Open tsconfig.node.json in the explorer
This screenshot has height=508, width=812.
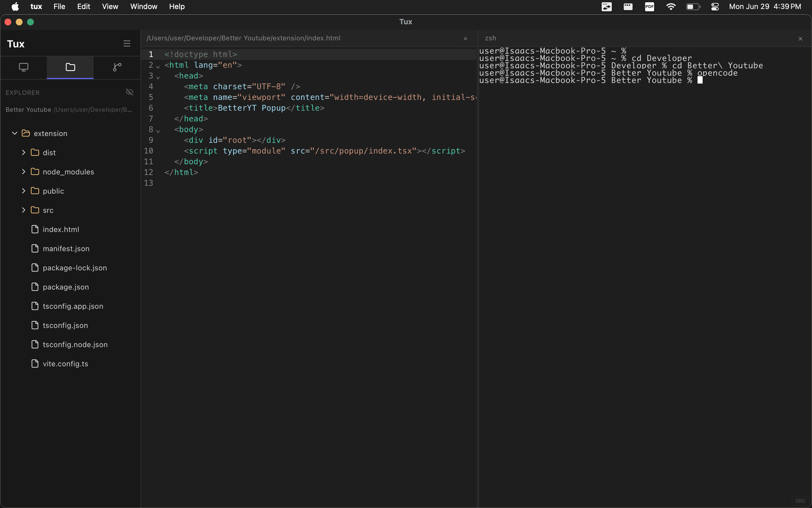tap(75, 345)
